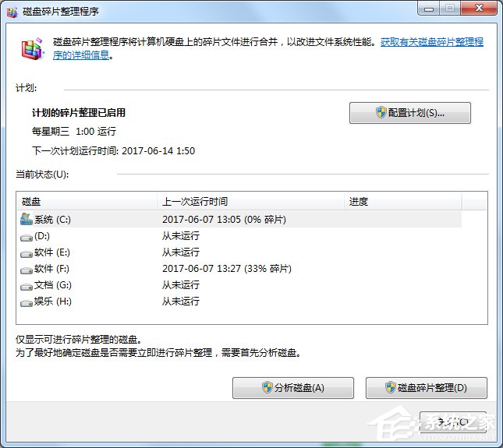Image resolution: width=503 pixels, height=448 pixels.
Task: Select the (D:) drive icon
Action: (x=26, y=236)
